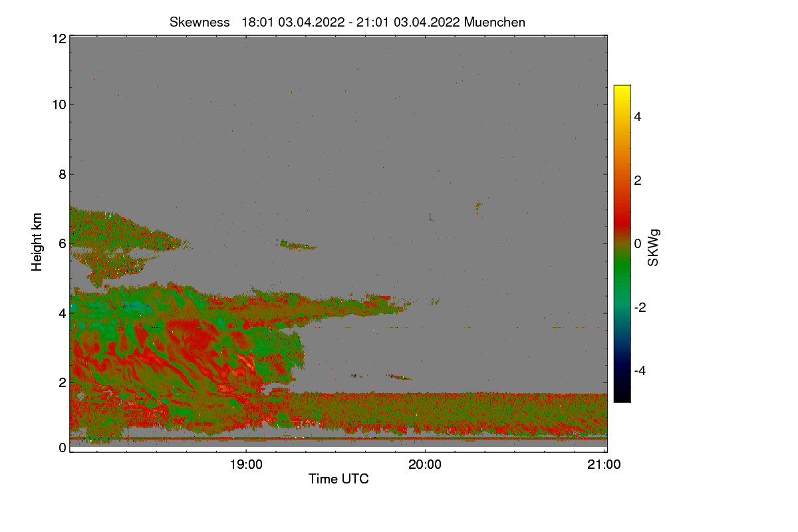The image size is (798, 532).
Task: Click the small cloud patch at 6 km near 19:15
Action: coord(297,245)
